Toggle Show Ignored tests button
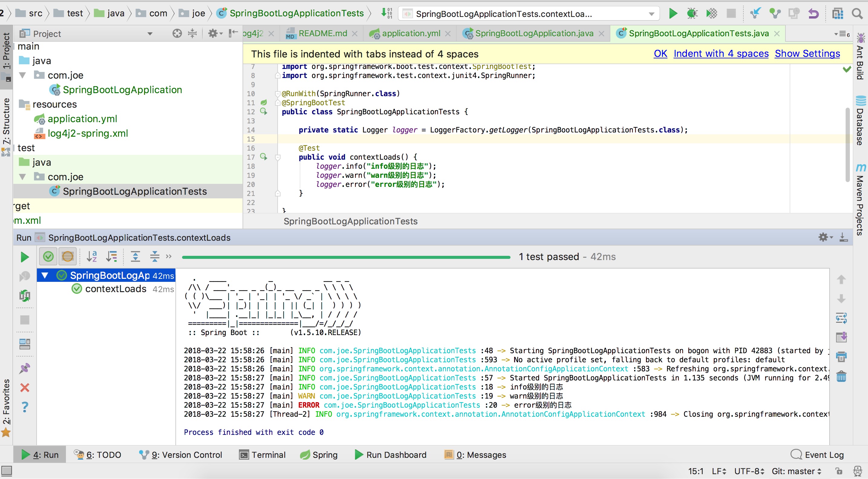The width and height of the screenshot is (868, 479). point(67,257)
